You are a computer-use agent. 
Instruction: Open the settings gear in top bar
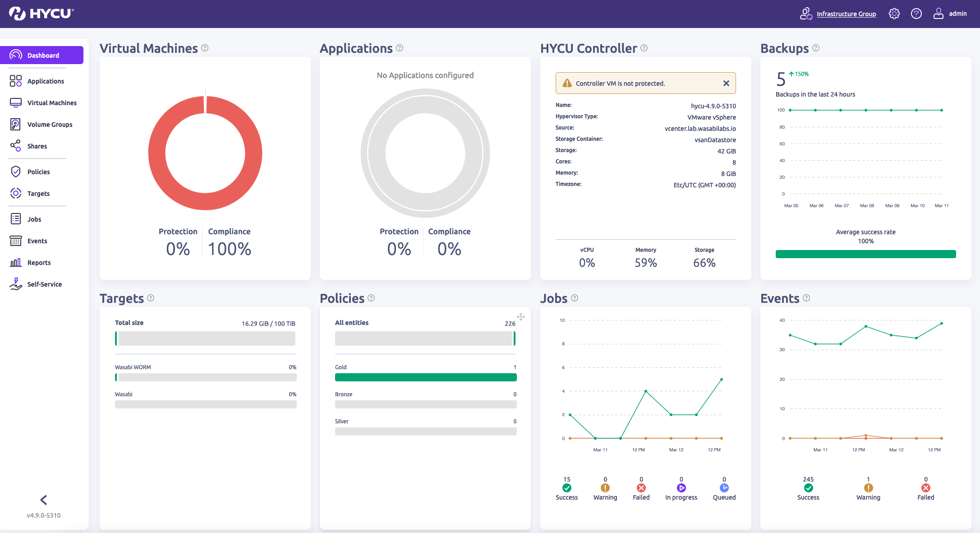tap(893, 14)
